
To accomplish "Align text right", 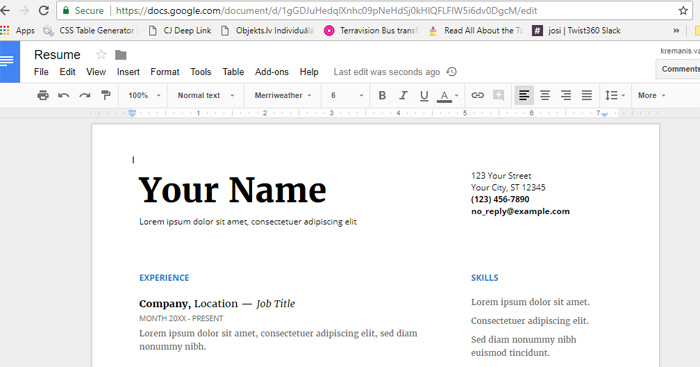I will [x=566, y=95].
